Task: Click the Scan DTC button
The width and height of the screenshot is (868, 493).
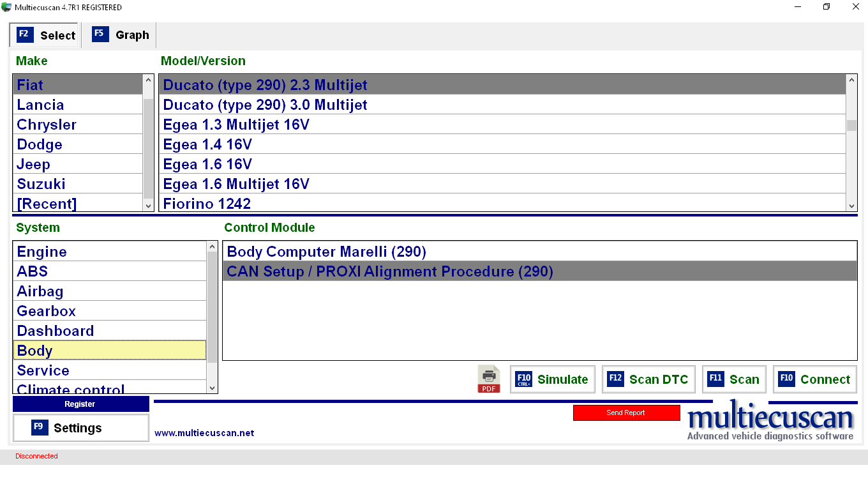Action: (648, 379)
